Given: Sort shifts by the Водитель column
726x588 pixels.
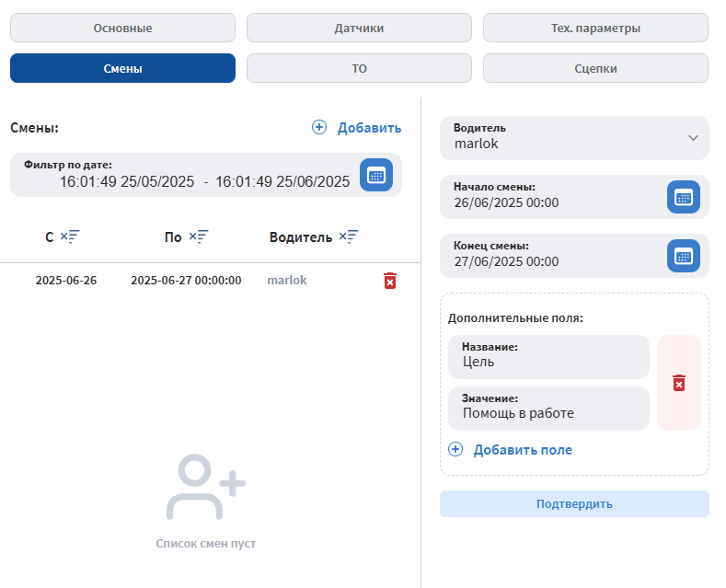Looking at the screenshot, I should point(348,237).
